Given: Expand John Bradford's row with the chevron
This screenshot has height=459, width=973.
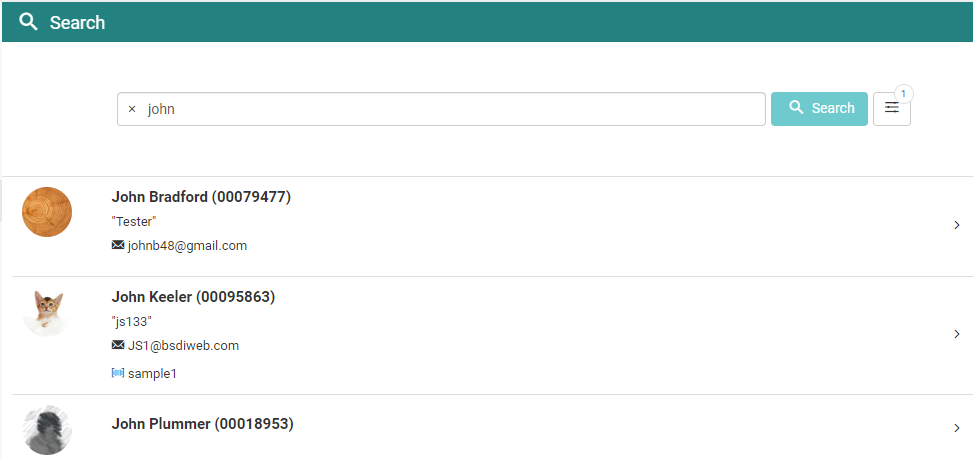Looking at the screenshot, I should [x=956, y=226].
